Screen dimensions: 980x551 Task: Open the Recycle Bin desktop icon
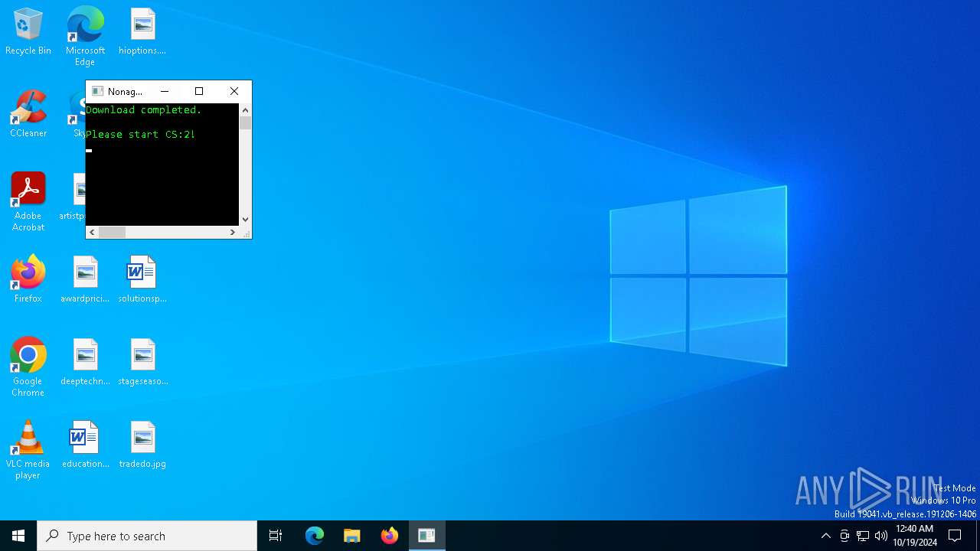pos(28,32)
